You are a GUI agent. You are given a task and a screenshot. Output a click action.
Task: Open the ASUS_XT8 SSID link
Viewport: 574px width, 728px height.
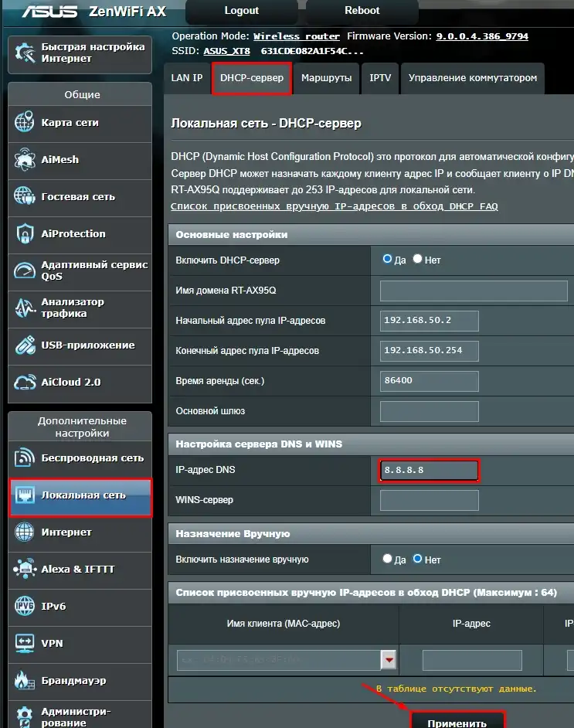(226, 51)
